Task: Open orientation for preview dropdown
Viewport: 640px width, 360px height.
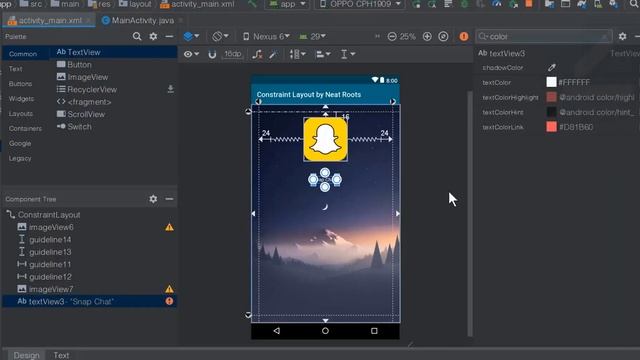Action: 220,36
